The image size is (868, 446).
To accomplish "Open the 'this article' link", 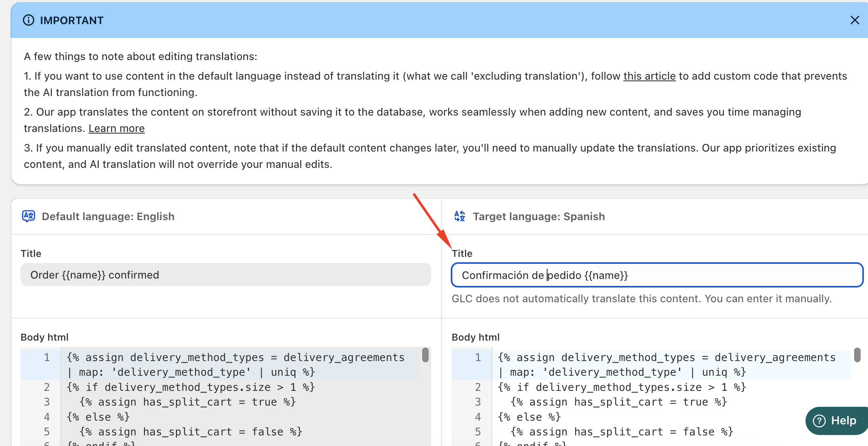I will coord(649,76).
